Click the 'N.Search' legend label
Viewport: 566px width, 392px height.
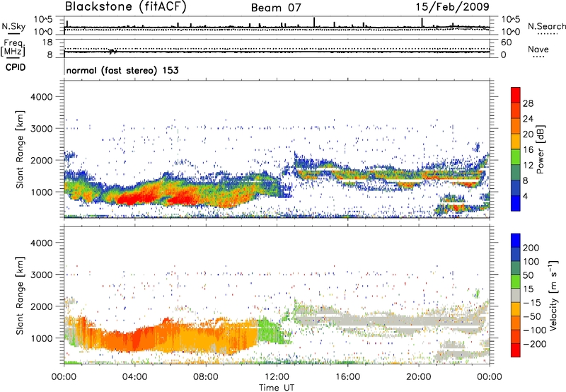(x=546, y=26)
